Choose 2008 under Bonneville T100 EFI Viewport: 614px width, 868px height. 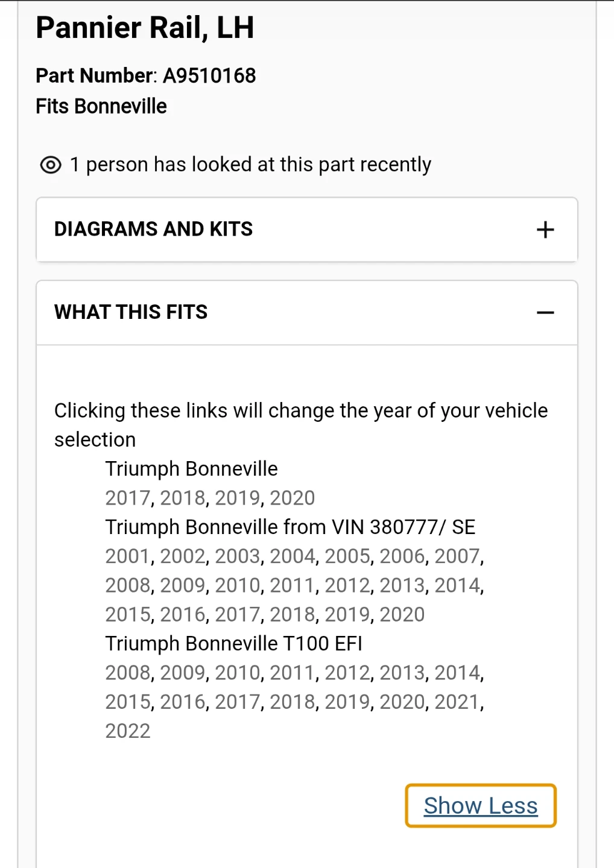pyautogui.click(x=127, y=672)
